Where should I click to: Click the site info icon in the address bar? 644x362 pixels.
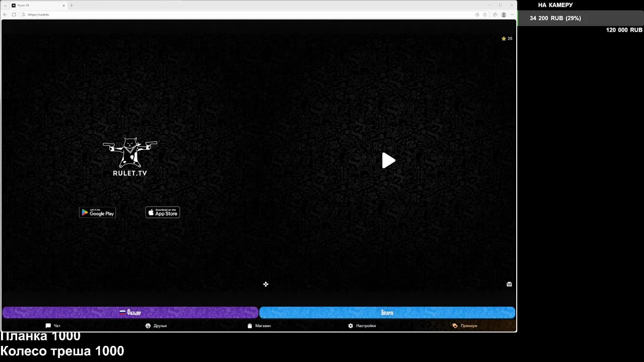point(24,15)
